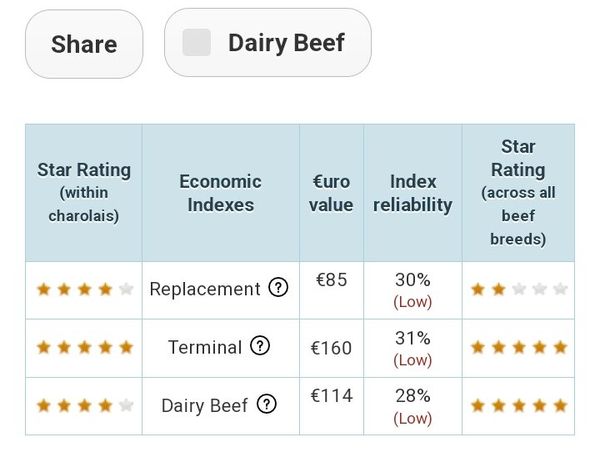Click the Share button

pos(84,44)
